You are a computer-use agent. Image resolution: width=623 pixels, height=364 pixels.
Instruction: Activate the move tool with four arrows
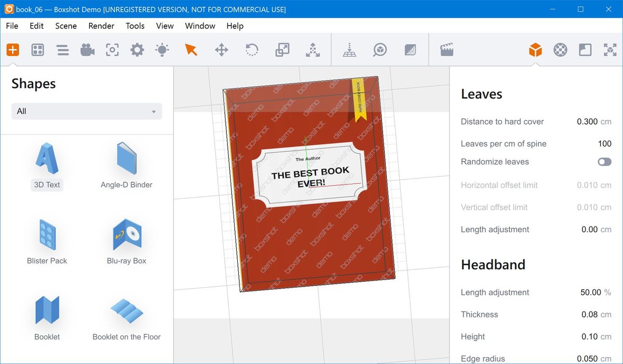[222, 50]
